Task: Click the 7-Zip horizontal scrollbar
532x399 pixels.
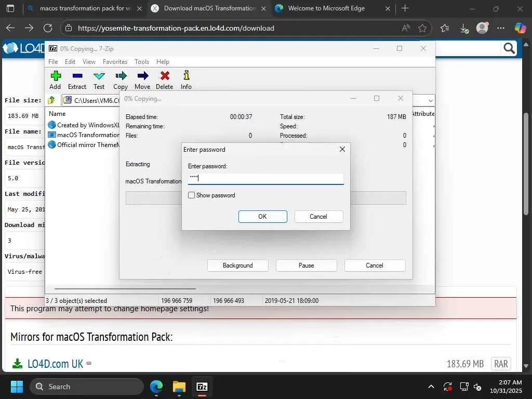Action: click(x=125, y=289)
